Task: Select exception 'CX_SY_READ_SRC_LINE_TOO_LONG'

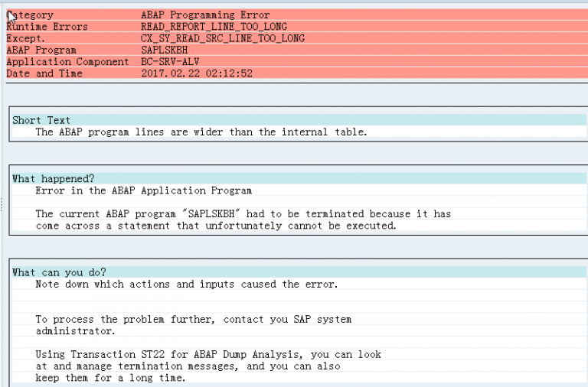Action: (x=223, y=38)
